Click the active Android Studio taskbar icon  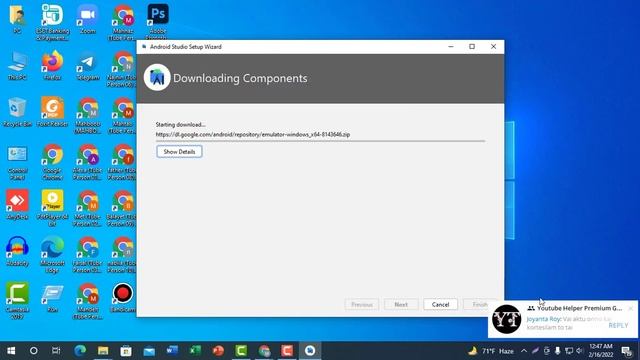(x=310, y=351)
